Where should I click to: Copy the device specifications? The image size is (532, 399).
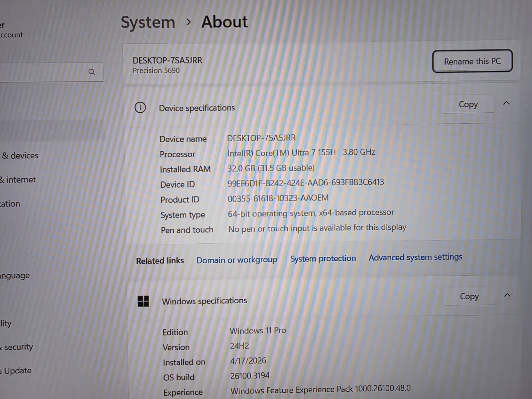(468, 104)
